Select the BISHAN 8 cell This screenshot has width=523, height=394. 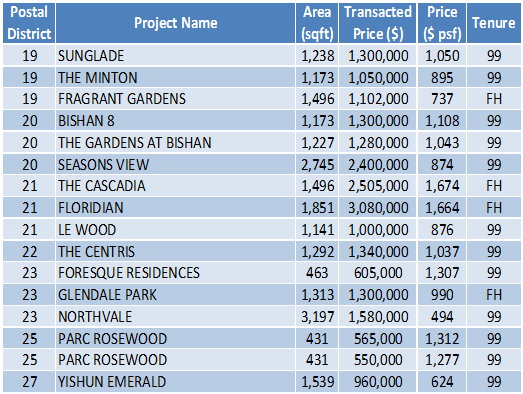[x=175, y=120]
